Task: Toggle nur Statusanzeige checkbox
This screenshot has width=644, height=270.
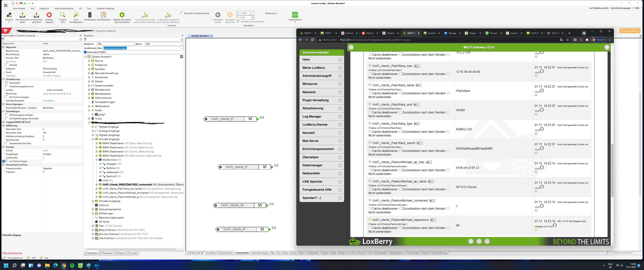Action: coord(7,161)
